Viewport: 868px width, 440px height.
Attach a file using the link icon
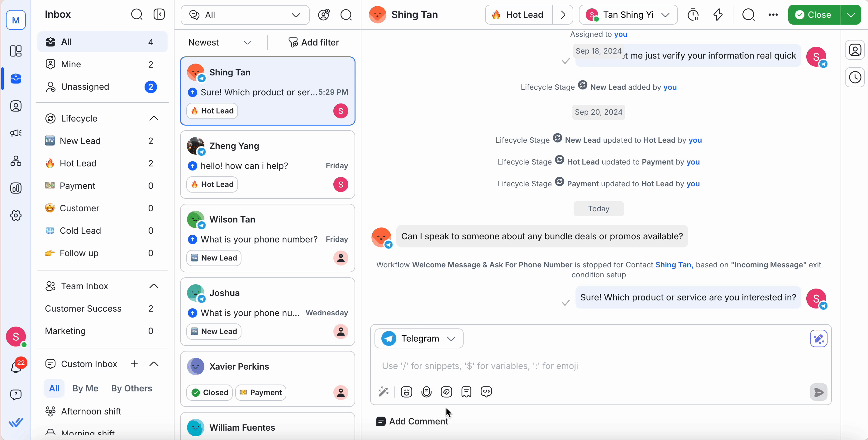[x=446, y=391]
